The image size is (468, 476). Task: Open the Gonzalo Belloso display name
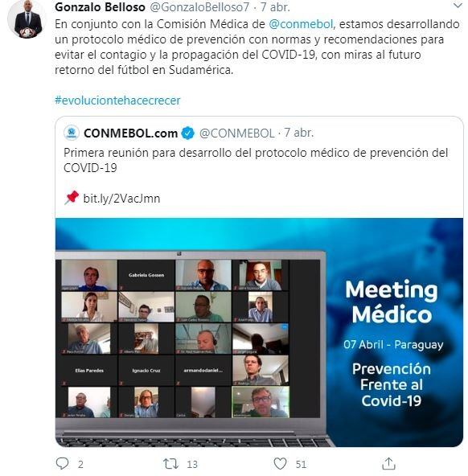pyautogui.click(x=100, y=7)
